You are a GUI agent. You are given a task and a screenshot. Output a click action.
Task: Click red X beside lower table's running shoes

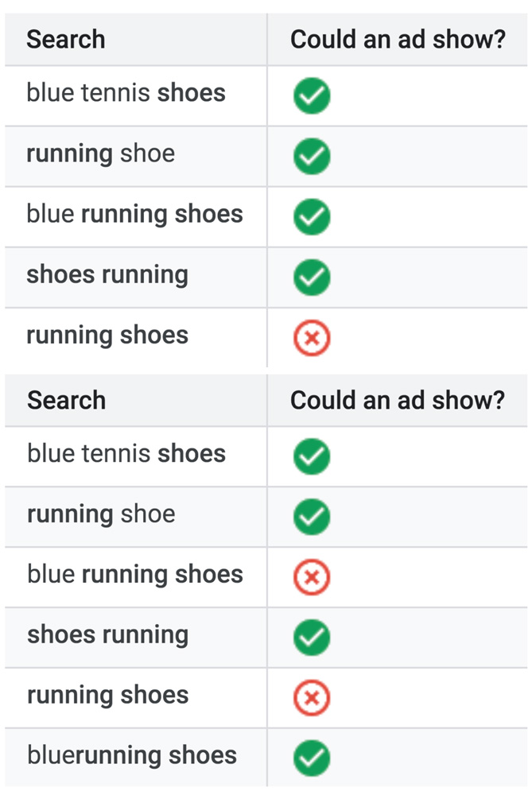click(x=312, y=697)
